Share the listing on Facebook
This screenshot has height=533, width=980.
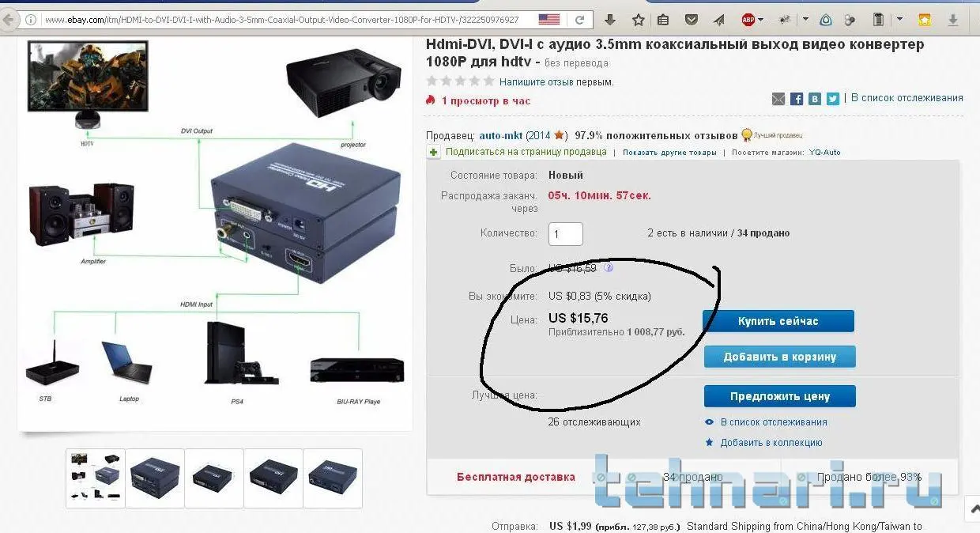point(797,99)
